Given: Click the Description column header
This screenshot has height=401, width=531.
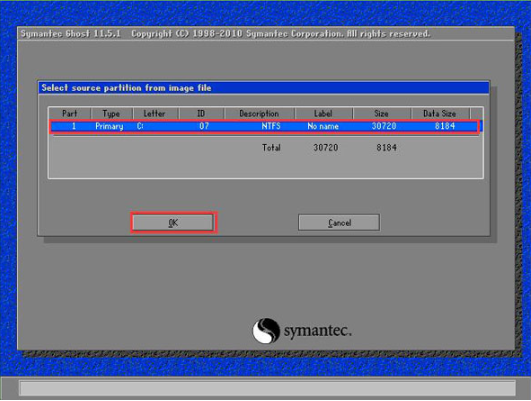Looking at the screenshot, I should pos(259,113).
